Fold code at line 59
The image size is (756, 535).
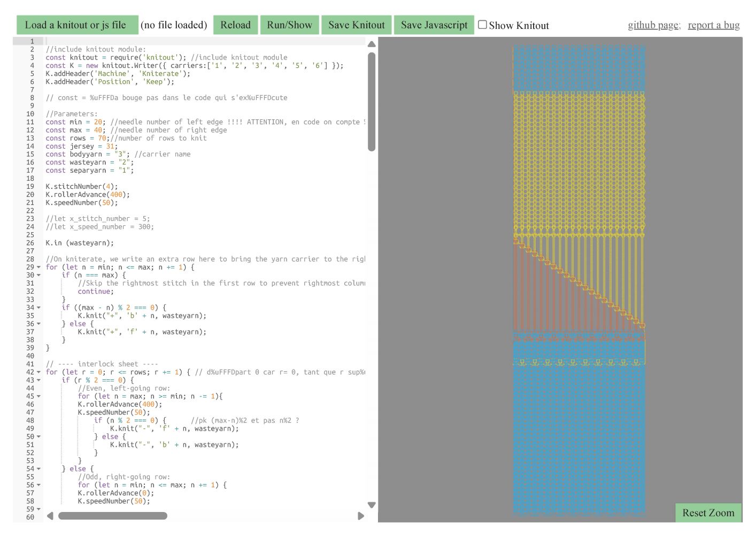(x=39, y=509)
